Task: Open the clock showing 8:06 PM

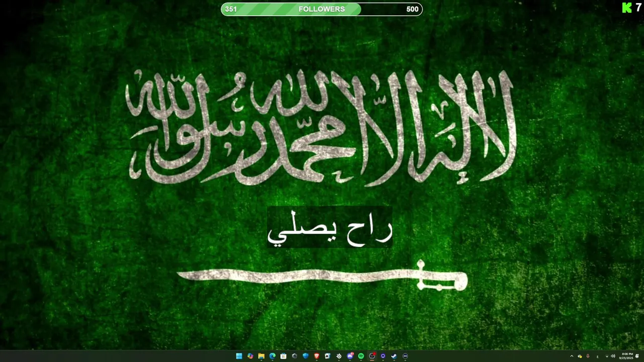Action: [x=627, y=356]
